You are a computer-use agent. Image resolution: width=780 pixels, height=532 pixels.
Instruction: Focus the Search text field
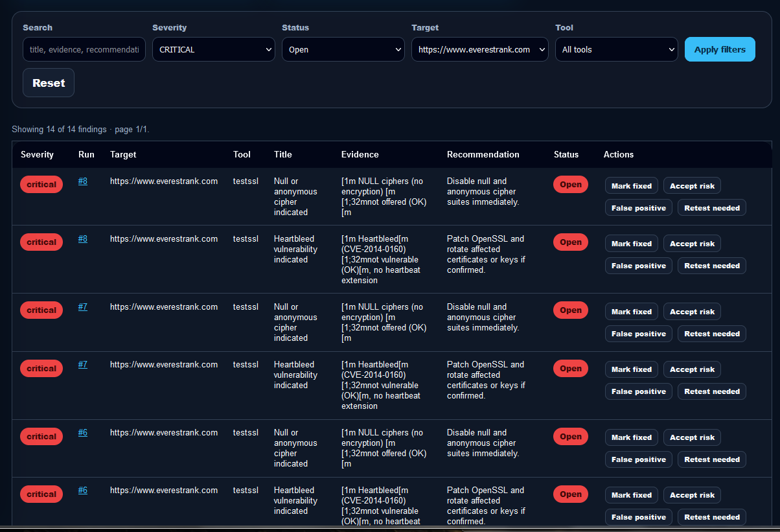[84, 49]
